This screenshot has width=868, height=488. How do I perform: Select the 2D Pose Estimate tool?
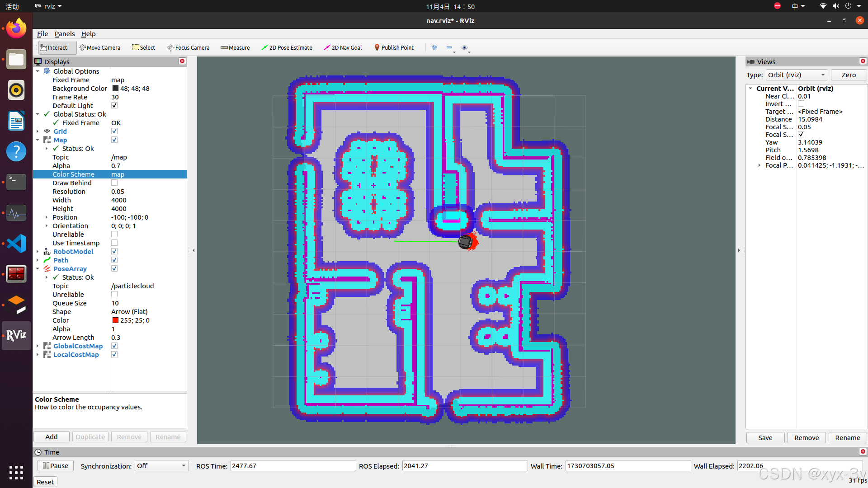[x=287, y=47]
